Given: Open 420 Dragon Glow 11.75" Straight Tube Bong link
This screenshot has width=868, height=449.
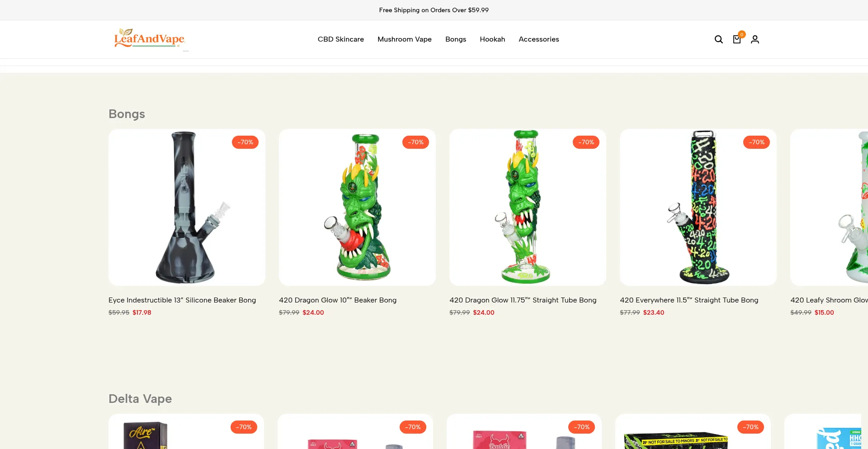Looking at the screenshot, I should 523,300.
